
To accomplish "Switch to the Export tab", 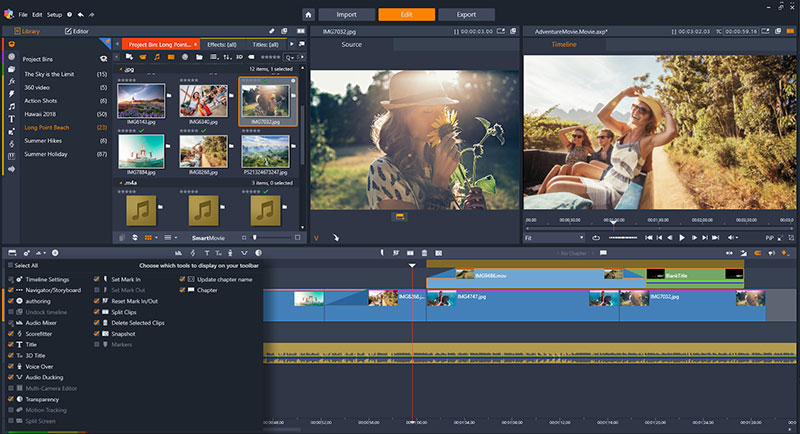I will 466,15.
